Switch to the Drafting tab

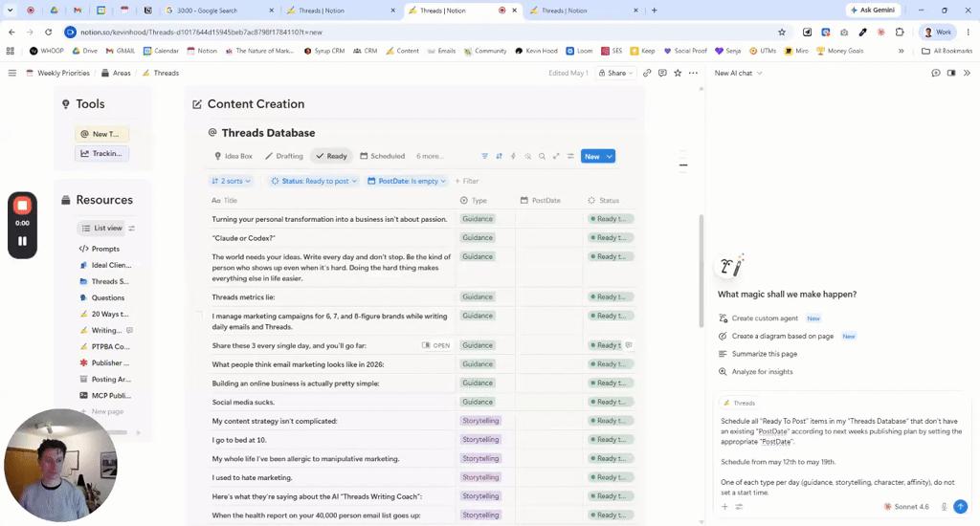tap(283, 156)
